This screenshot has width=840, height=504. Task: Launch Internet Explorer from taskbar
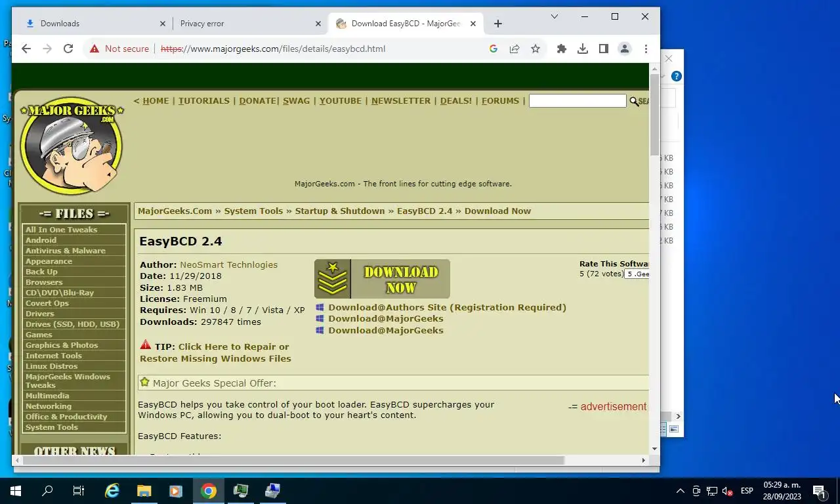pyautogui.click(x=112, y=490)
